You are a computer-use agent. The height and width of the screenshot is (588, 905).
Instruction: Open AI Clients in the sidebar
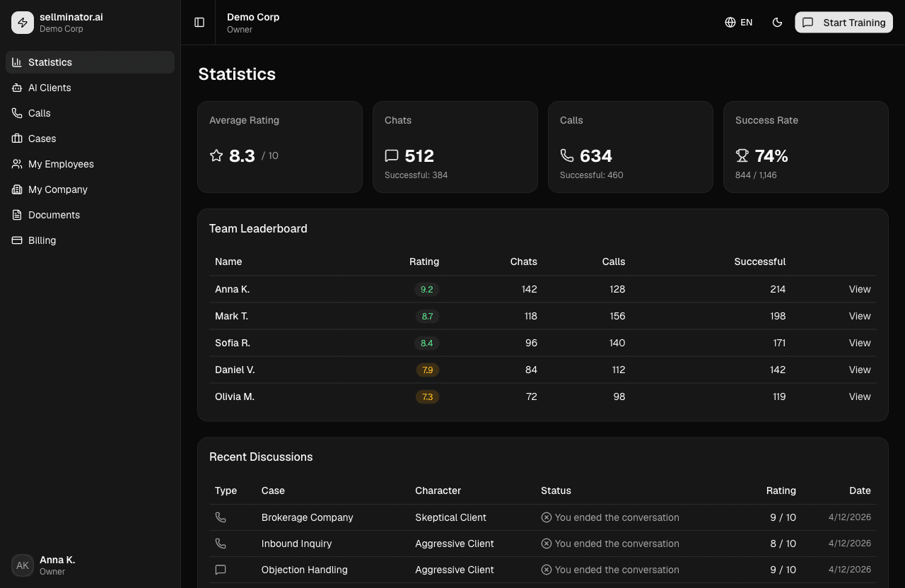click(x=90, y=88)
